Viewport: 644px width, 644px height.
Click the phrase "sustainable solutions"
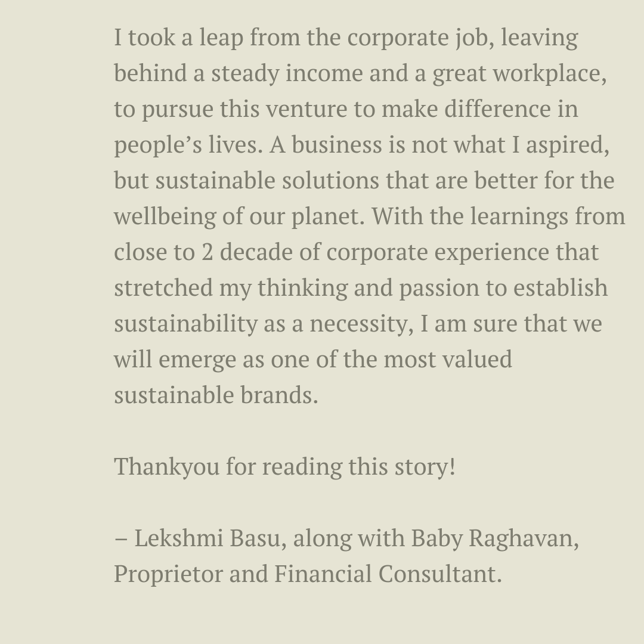[268, 181]
